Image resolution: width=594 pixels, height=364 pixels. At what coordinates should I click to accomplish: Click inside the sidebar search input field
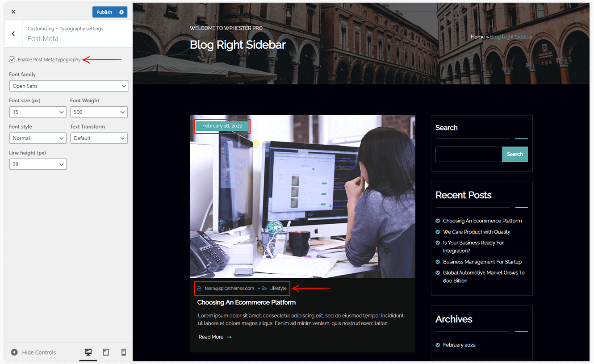point(469,154)
